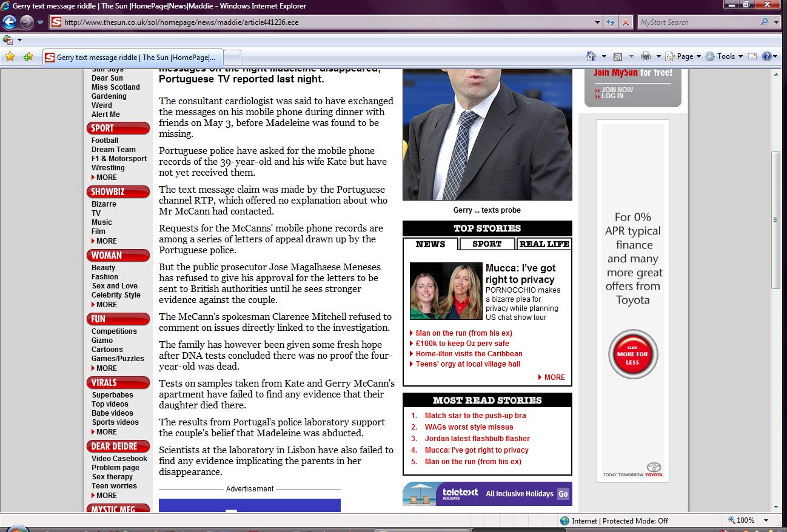Click in the MyStart Search field

click(697, 22)
